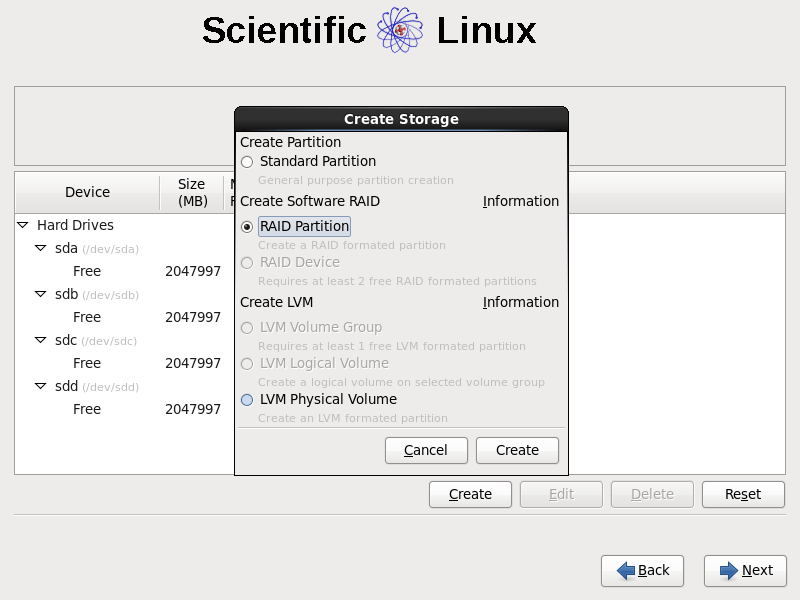Sort by the Device column header
This screenshot has width=800, height=600.
pyautogui.click(x=87, y=192)
